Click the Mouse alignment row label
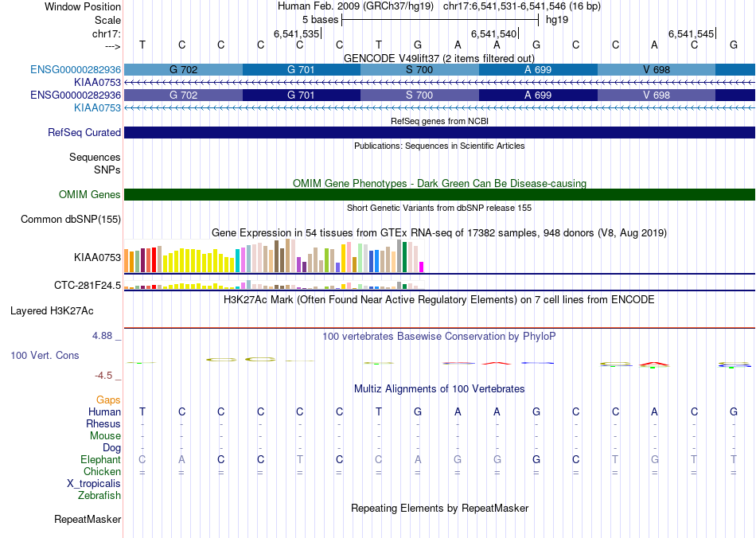 coord(105,436)
